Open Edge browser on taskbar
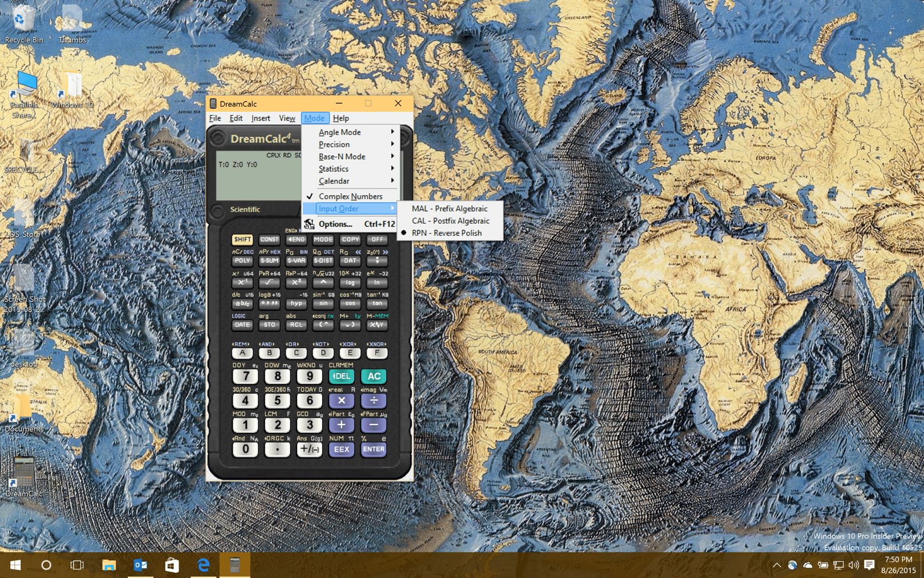The width and height of the screenshot is (924, 578). click(x=203, y=565)
